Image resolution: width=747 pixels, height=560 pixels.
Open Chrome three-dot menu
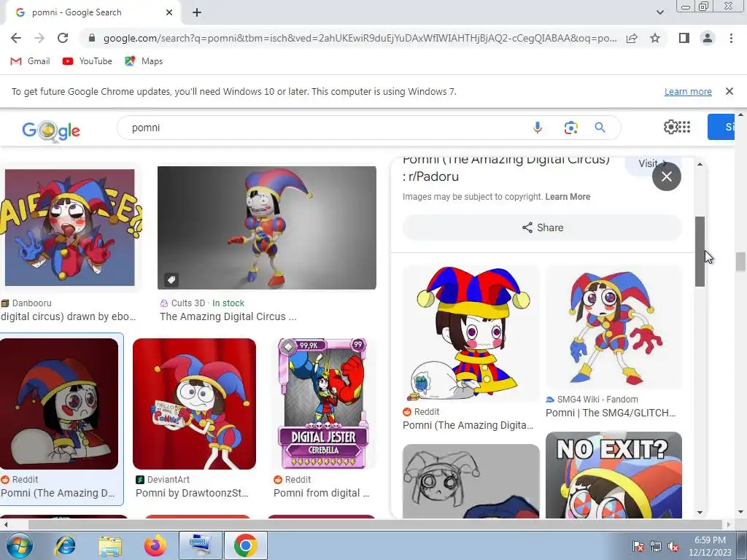[731, 38]
